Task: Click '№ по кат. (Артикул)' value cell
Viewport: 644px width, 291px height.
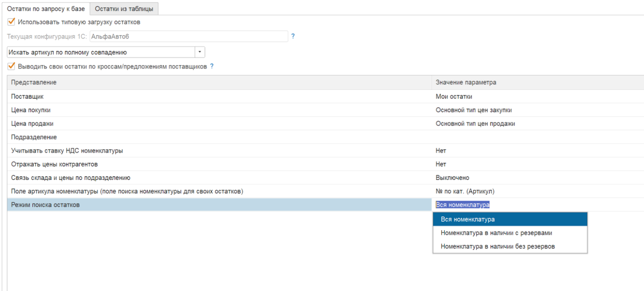Action: (x=465, y=191)
